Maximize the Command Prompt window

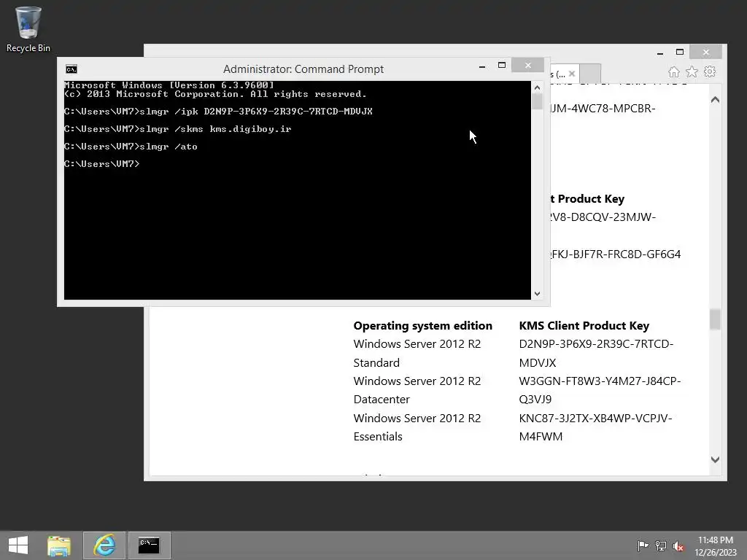pos(502,65)
